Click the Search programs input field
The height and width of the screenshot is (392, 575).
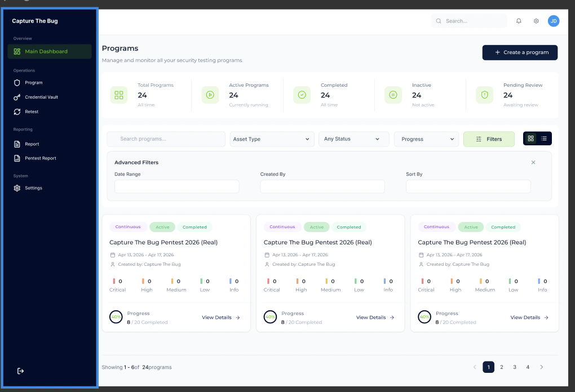[x=166, y=139]
